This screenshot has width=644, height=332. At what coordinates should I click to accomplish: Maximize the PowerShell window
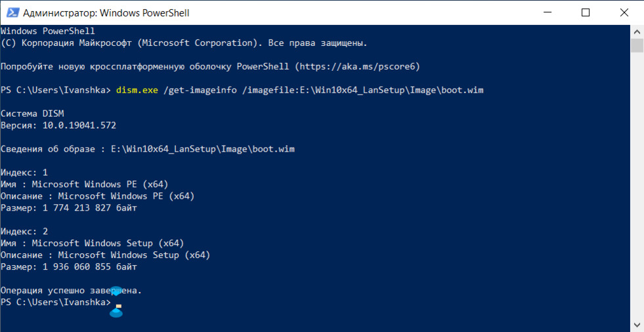(586, 12)
